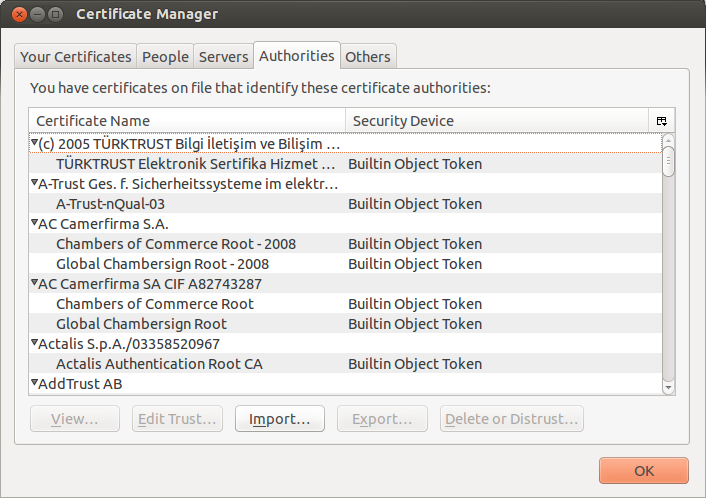Click the column picker icon in header
Viewport: 706px width, 498px height.
point(661,121)
